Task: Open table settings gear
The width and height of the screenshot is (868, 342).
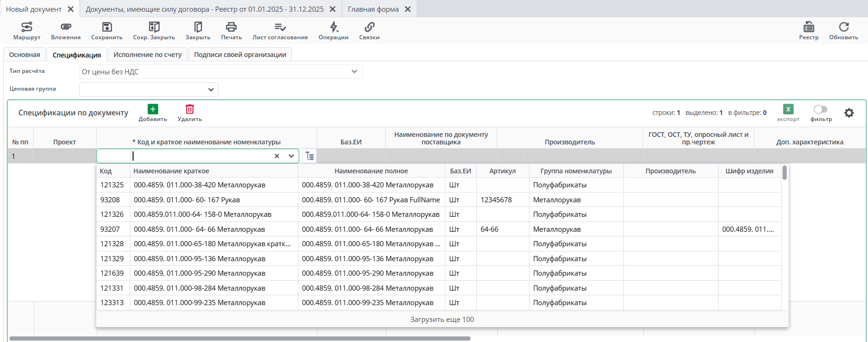Action: pos(849,113)
